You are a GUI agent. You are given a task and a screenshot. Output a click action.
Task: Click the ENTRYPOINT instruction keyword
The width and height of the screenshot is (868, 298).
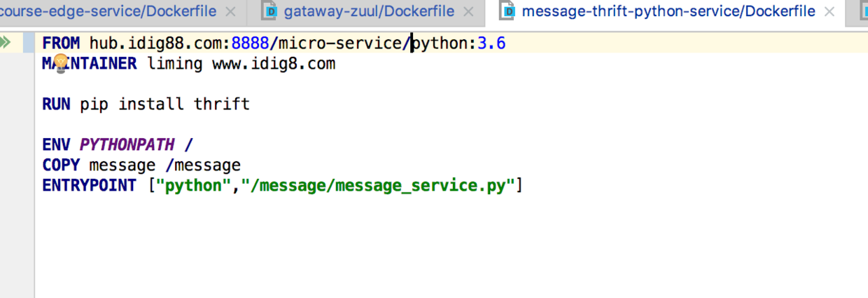89,186
